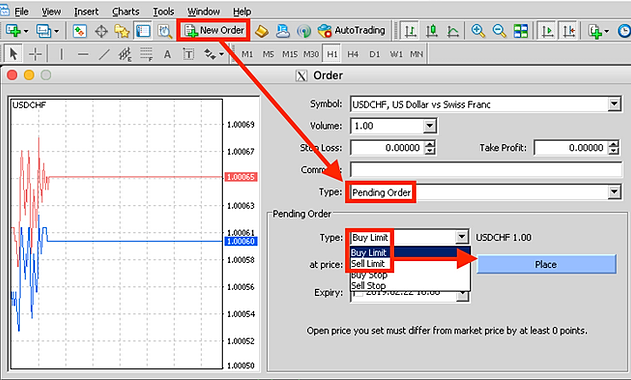Switch chart to H4 timeframe
The image size is (631, 380).
point(353,54)
